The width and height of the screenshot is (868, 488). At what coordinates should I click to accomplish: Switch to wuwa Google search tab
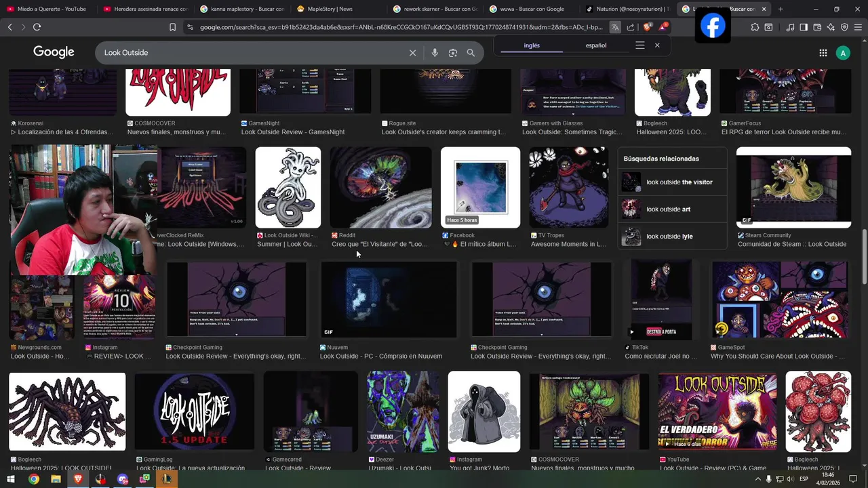530,9
